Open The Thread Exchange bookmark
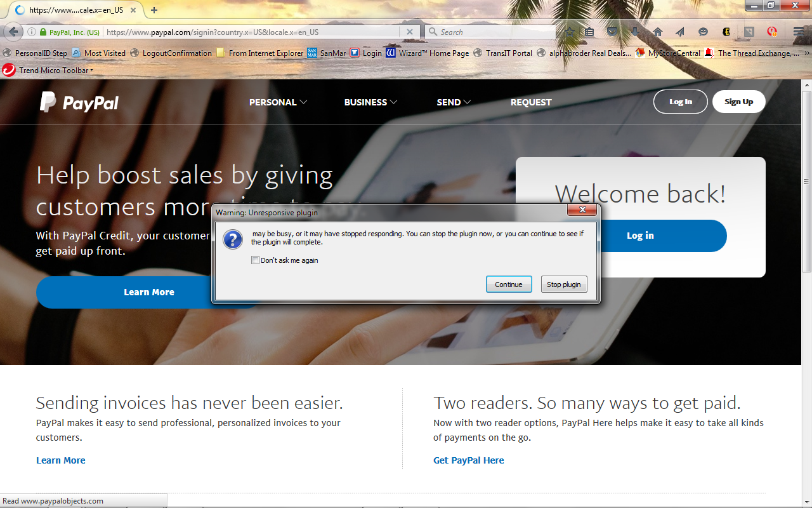Viewport: 812px width, 508px height. pyautogui.click(x=752, y=53)
